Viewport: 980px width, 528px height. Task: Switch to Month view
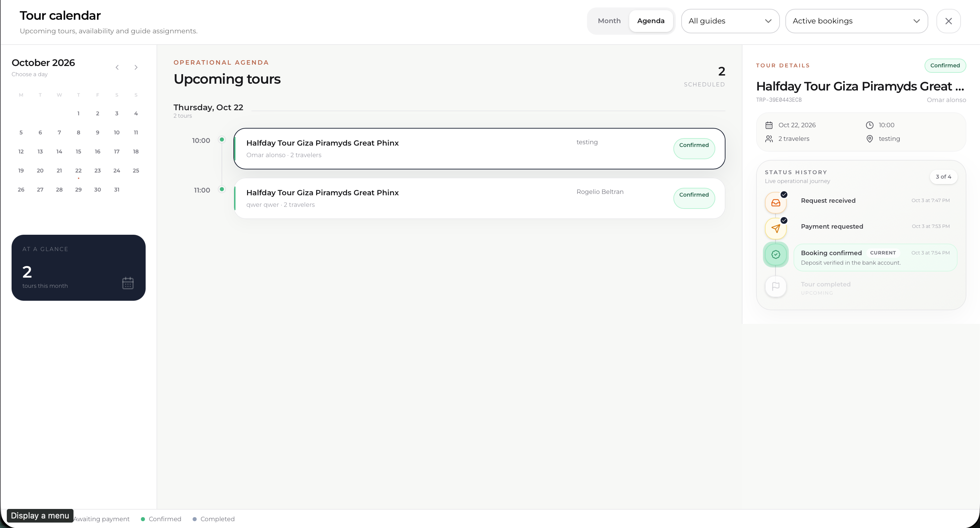click(609, 21)
